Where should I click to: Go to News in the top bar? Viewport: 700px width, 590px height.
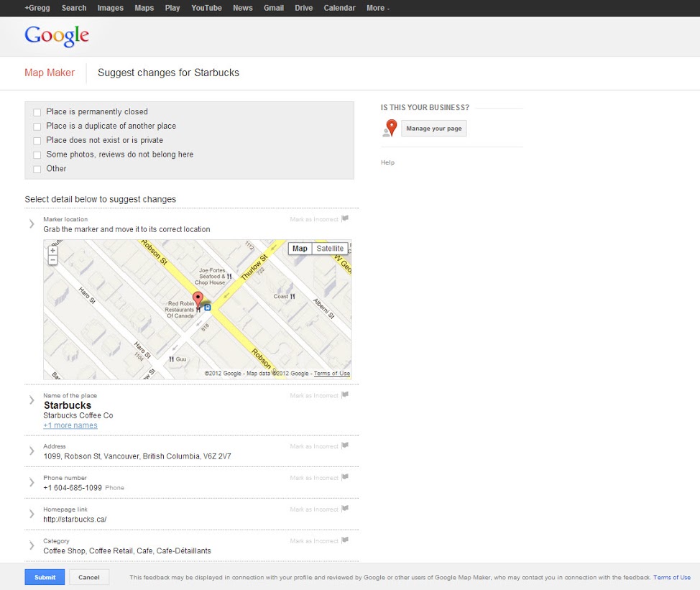pyautogui.click(x=242, y=8)
